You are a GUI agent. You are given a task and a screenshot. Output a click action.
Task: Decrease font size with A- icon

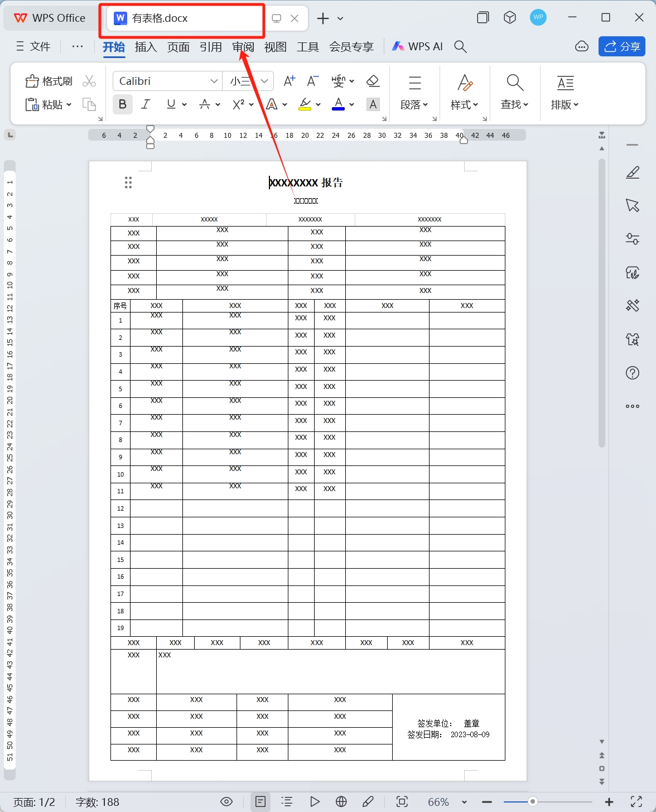pos(313,81)
